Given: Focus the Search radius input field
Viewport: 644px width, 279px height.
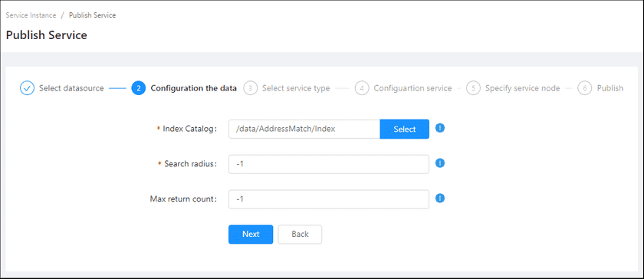Looking at the screenshot, I should pos(329,164).
